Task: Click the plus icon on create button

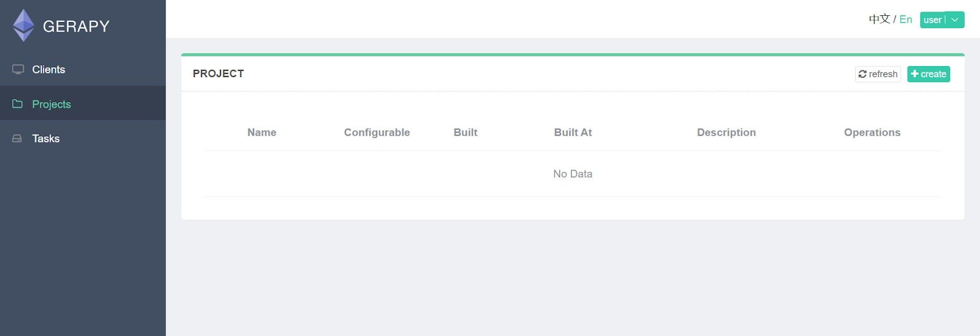Action: coord(914,74)
